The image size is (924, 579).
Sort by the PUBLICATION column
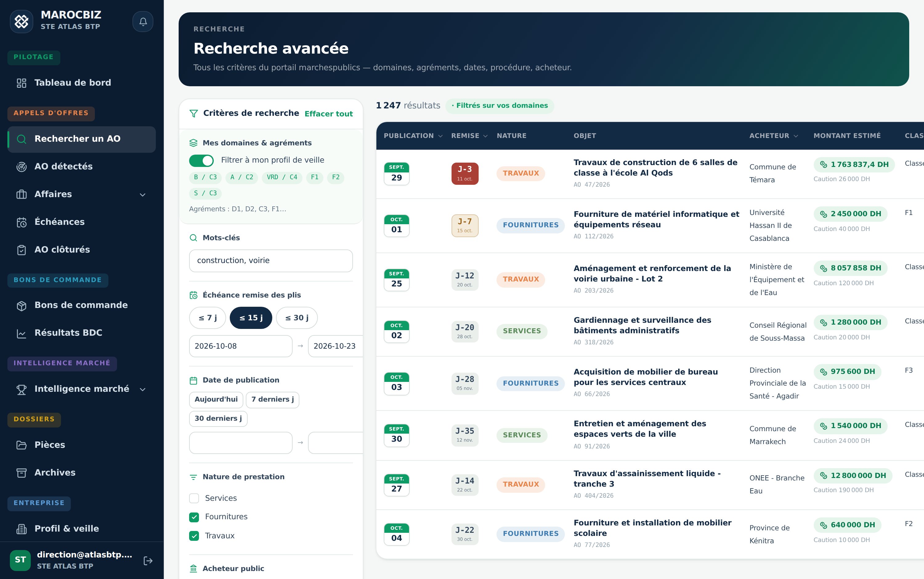pos(413,136)
